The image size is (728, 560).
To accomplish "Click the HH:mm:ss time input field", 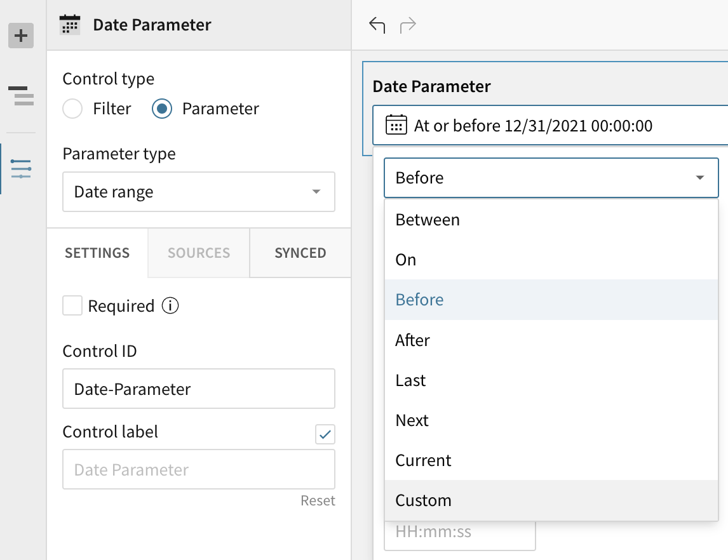I will tap(459, 535).
